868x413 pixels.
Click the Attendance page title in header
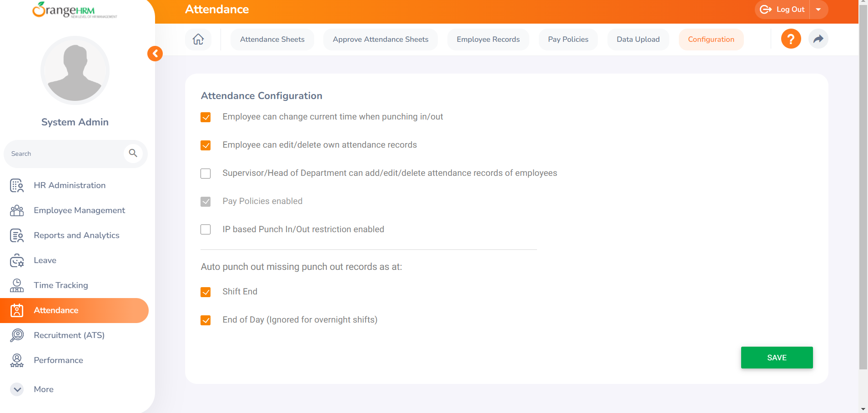[217, 10]
